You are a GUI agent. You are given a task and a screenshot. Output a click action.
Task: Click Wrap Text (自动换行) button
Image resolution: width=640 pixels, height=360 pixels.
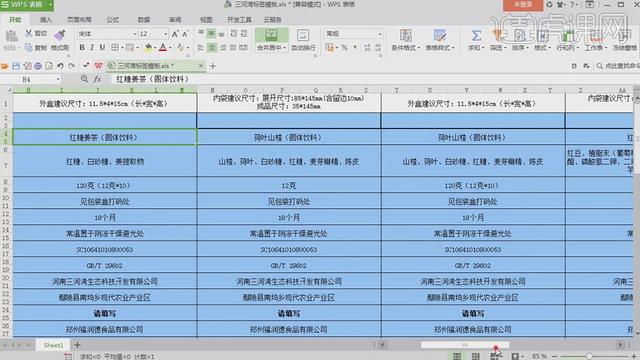(303, 40)
